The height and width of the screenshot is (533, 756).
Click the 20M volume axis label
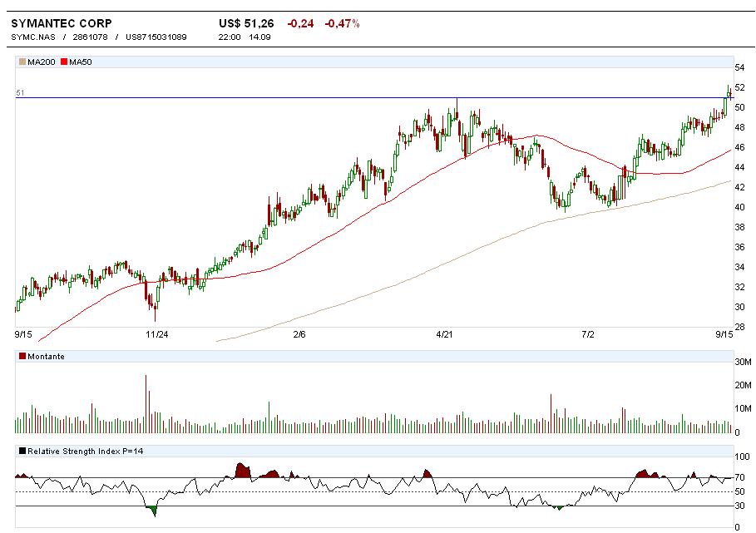point(743,384)
